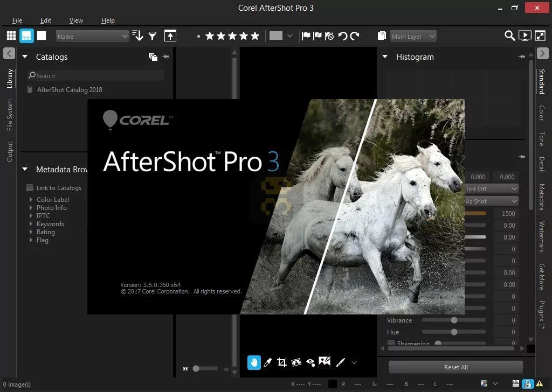The height and width of the screenshot is (392, 552).
Task: Select the red eye removal tool
Action: [310, 362]
